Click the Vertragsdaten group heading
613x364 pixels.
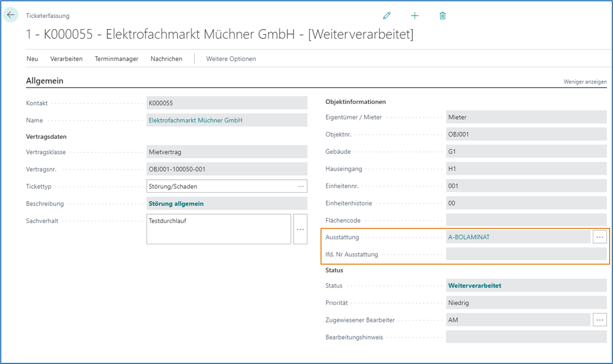pyautogui.click(x=46, y=136)
